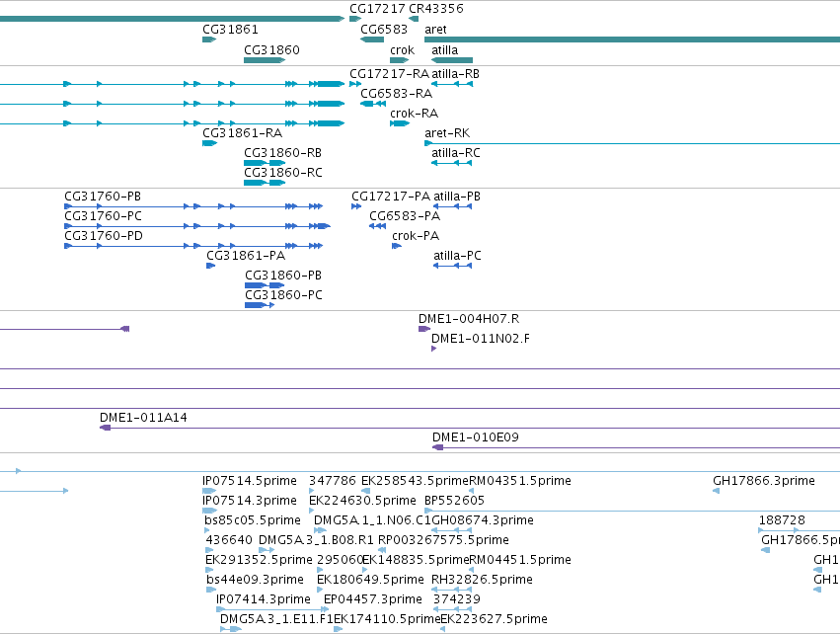The image size is (840, 634).
Task: Click the EK180649.5prime EST label
Action: pyautogui.click(x=370, y=580)
